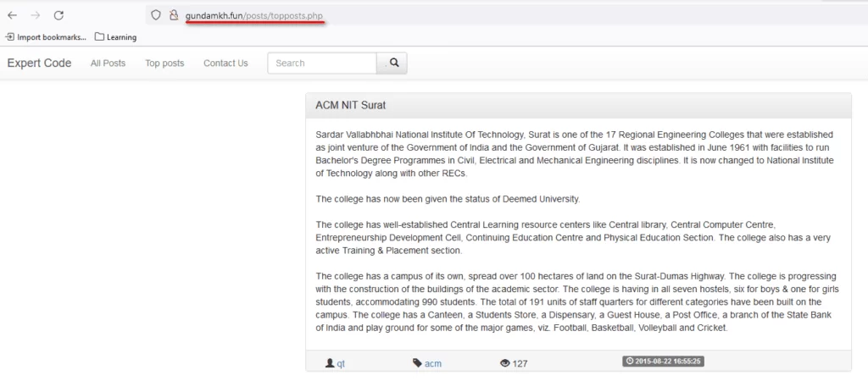Open the Contact Us page
The width and height of the screenshot is (868, 381).
click(225, 63)
